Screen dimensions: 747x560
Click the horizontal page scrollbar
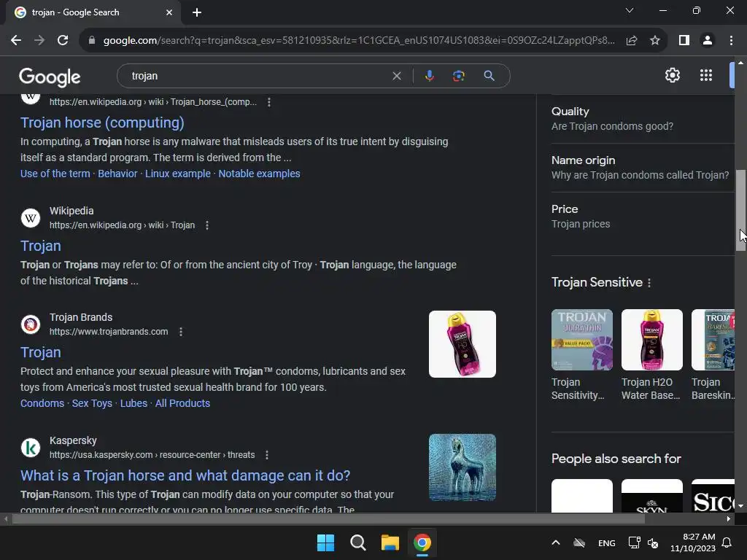pyautogui.click(x=329, y=519)
